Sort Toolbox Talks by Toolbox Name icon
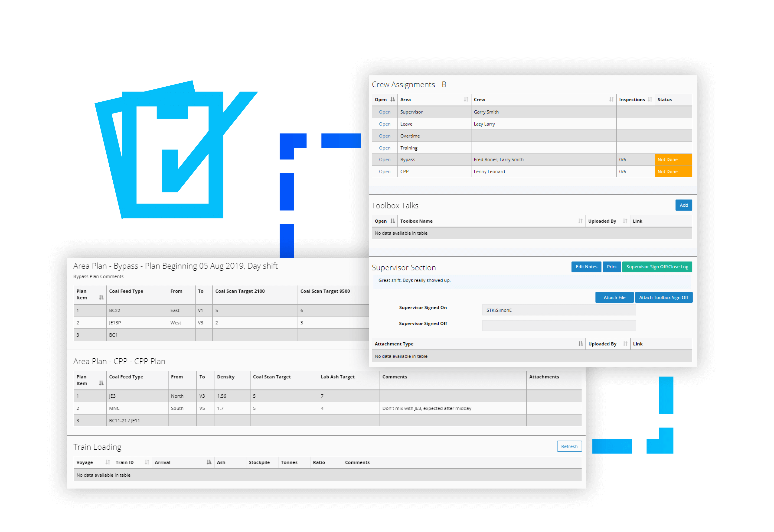Image resolution: width=774 pixels, height=532 pixels. [580, 221]
